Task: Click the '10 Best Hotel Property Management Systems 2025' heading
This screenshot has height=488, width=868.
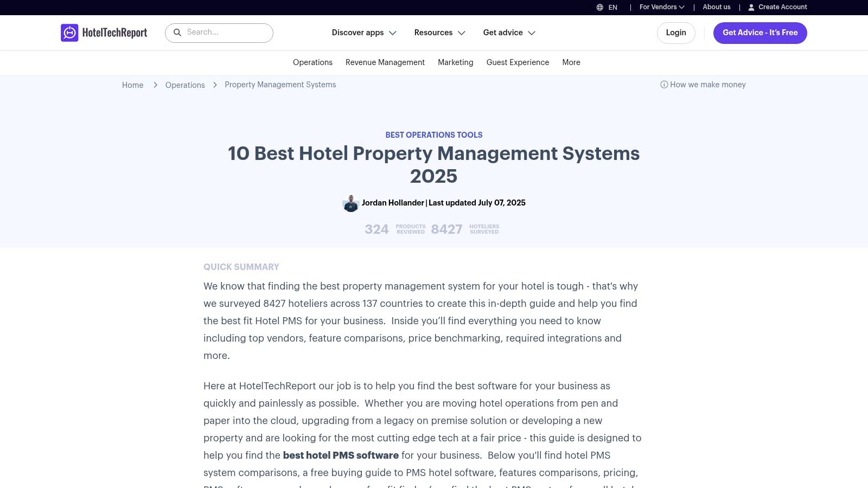Action: point(434,164)
